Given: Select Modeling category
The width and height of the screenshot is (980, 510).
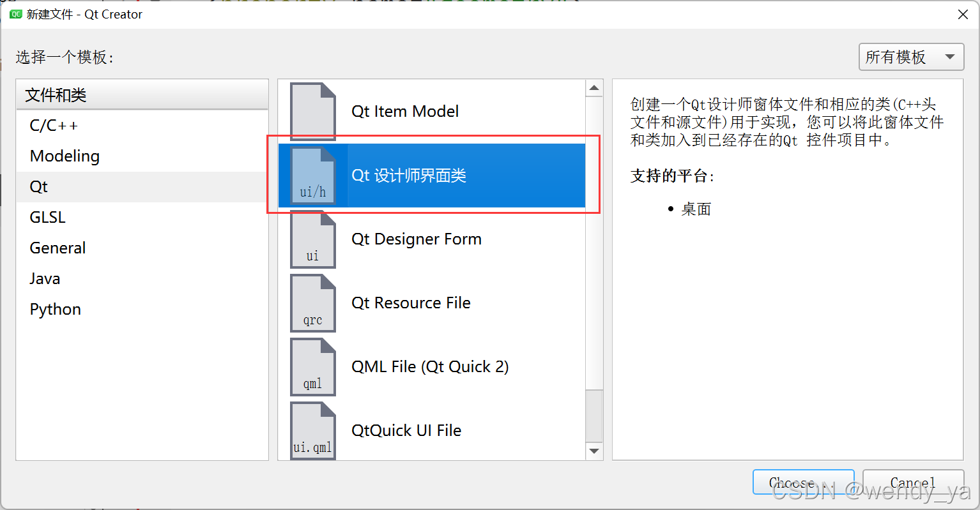Looking at the screenshot, I should [x=142, y=156].
